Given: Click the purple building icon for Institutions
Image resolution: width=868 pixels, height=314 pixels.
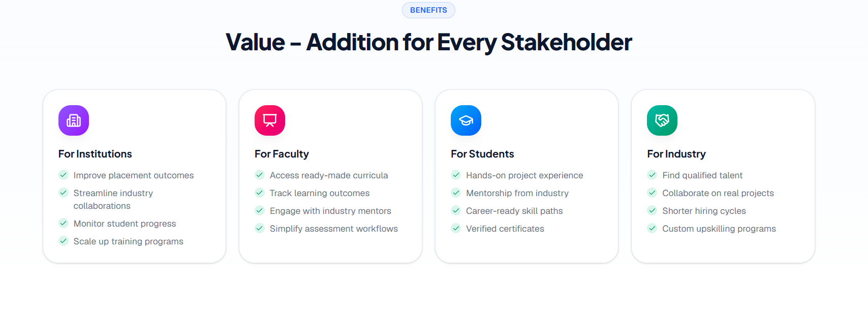Looking at the screenshot, I should [x=74, y=120].
